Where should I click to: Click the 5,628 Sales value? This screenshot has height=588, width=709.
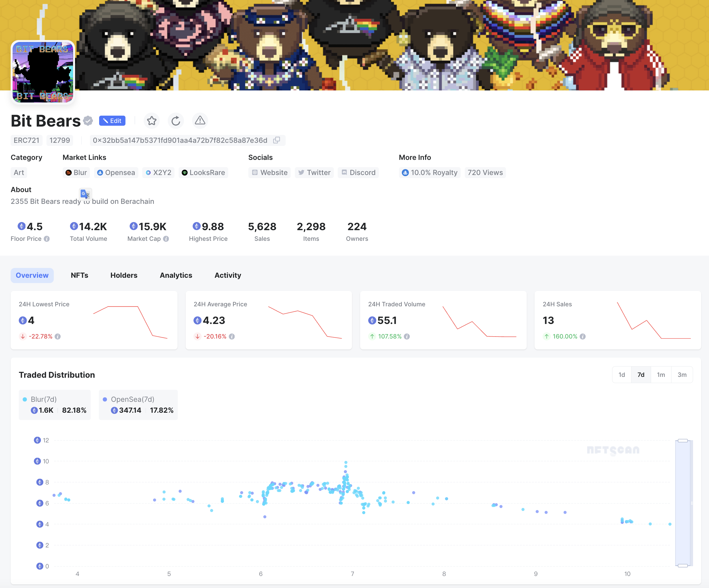click(262, 227)
